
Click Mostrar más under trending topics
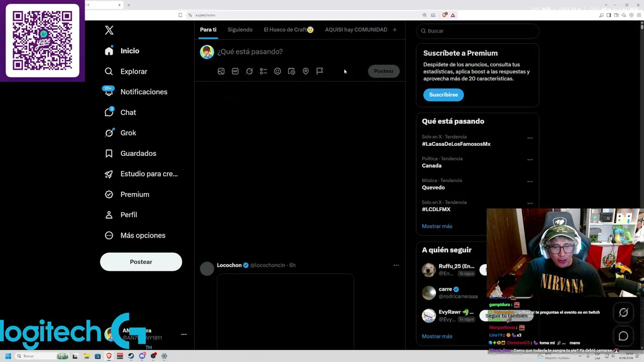[x=437, y=226]
